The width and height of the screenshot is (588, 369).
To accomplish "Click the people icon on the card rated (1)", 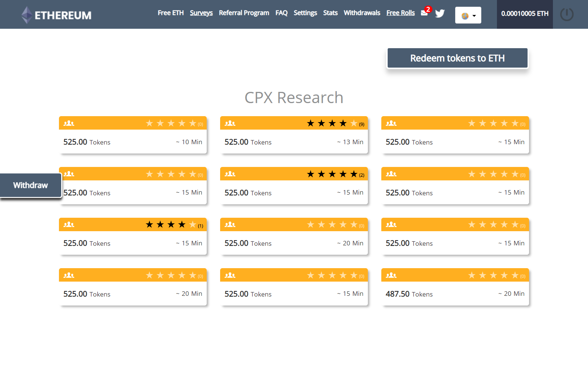I will (x=69, y=224).
